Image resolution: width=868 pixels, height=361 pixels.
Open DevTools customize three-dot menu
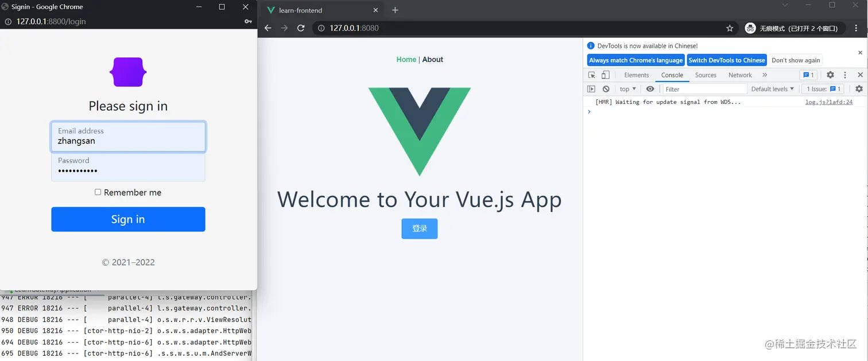point(845,75)
